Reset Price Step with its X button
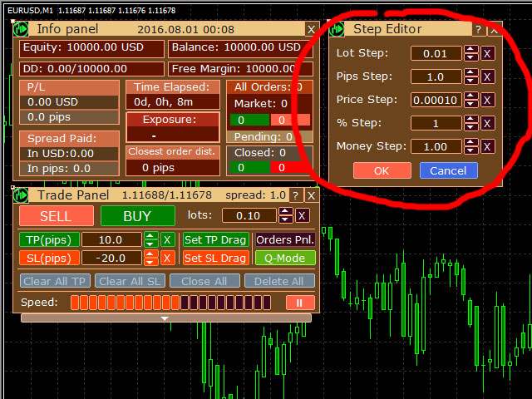Image resolution: width=532 pixels, height=399 pixels. (x=487, y=100)
